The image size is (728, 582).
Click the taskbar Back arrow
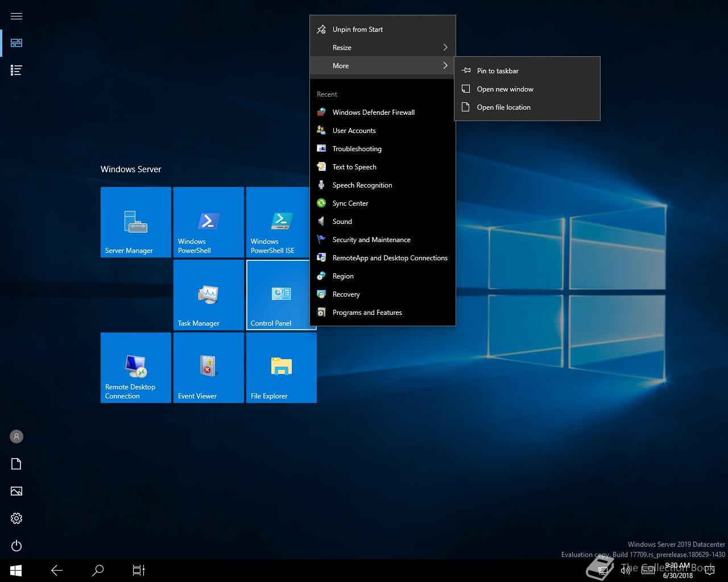(57, 571)
